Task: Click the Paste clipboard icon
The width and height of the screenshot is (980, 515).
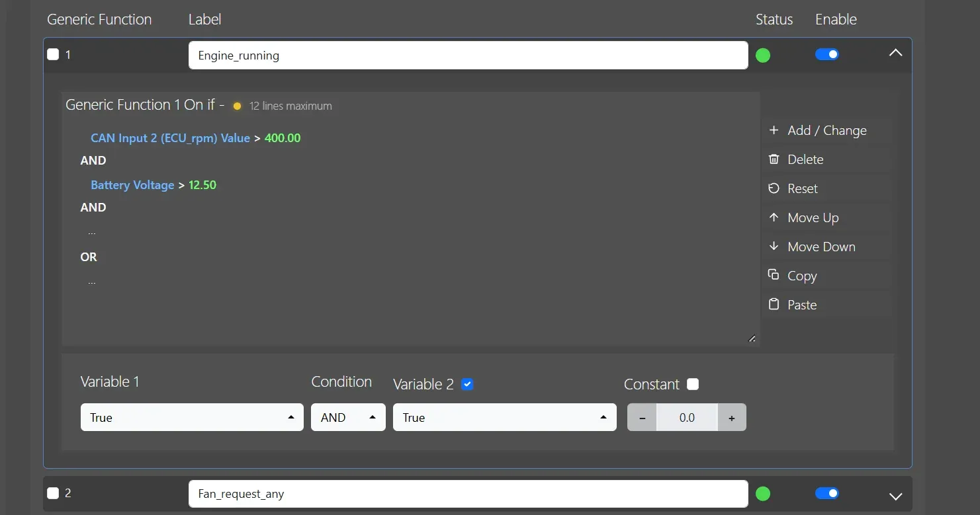Action: point(774,305)
